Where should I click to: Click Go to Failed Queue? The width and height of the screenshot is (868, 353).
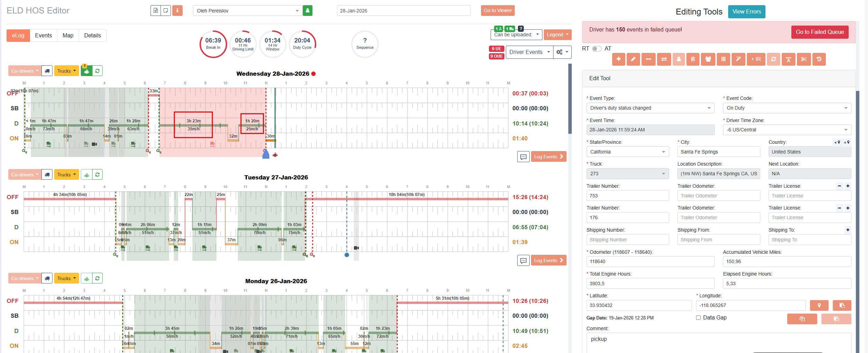click(820, 32)
